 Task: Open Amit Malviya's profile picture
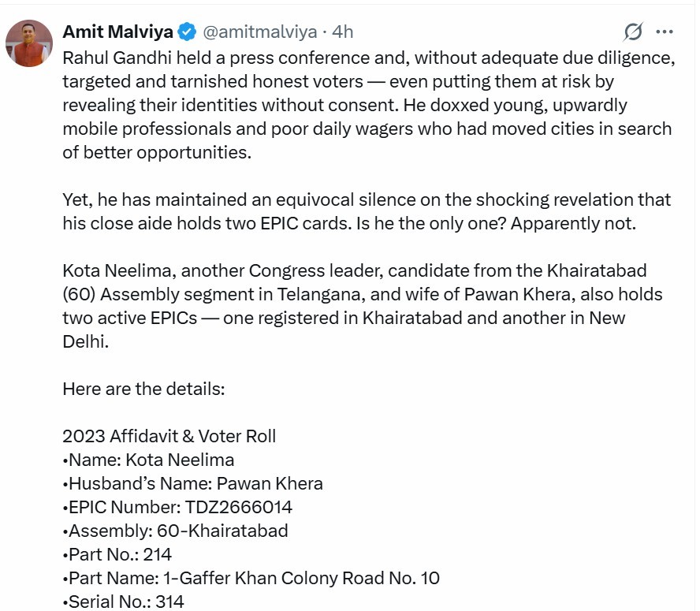coord(29,43)
